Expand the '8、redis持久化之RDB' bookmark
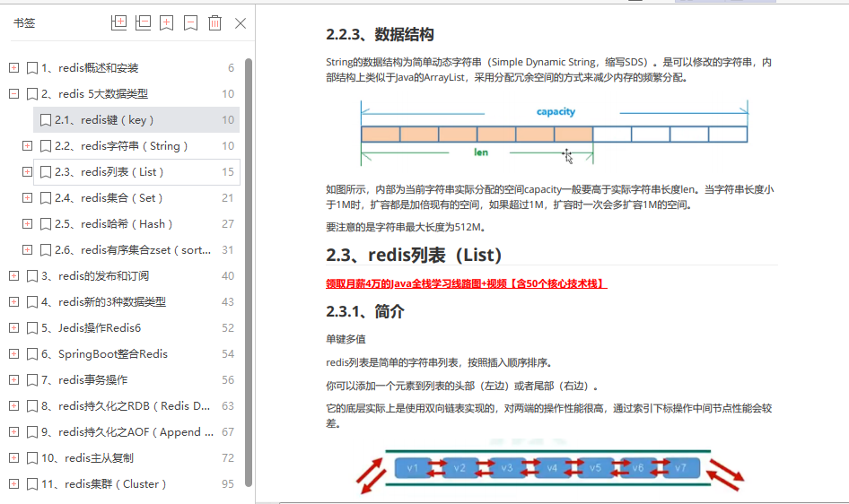Viewport: 849px width, 504px height. pyautogui.click(x=14, y=405)
